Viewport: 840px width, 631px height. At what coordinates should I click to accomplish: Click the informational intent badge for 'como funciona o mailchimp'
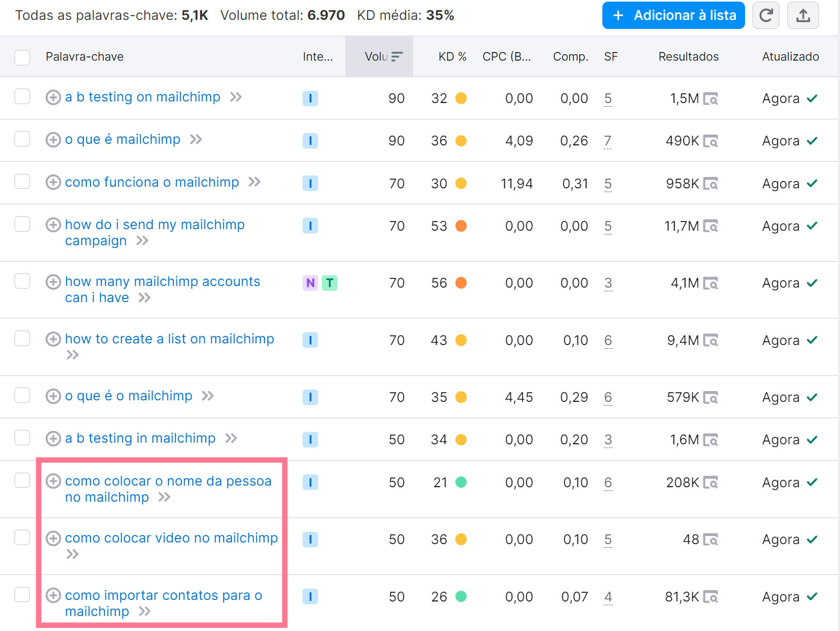[x=310, y=183]
